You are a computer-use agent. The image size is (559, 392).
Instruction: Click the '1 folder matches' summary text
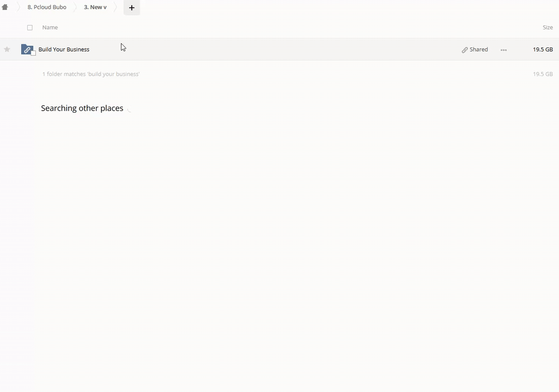click(x=91, y=74)
